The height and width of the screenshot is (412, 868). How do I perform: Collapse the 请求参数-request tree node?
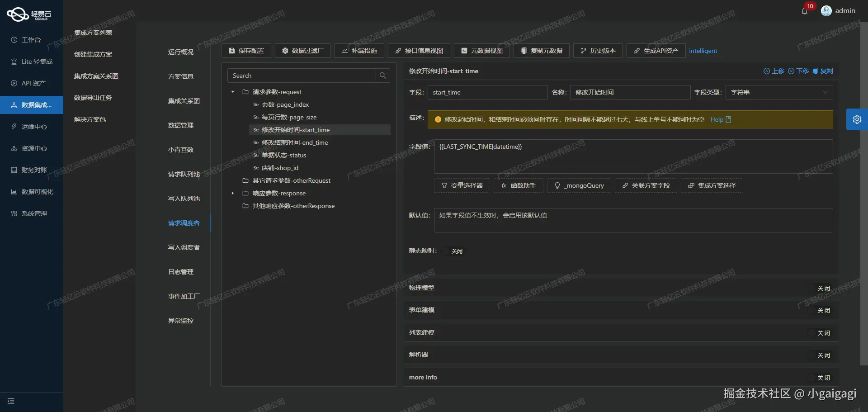(x=233, y=92)
